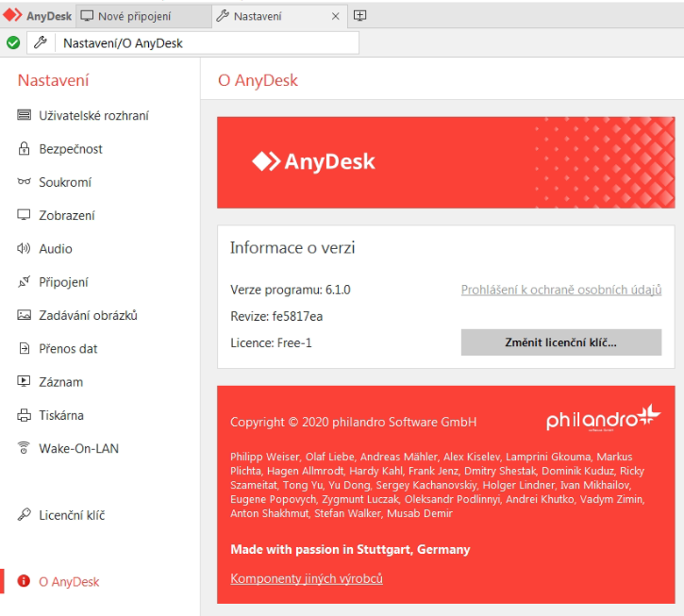Click the Audio speaker icon
The height and width of the screenshot is (616, 684).
[x=24, y=248]
